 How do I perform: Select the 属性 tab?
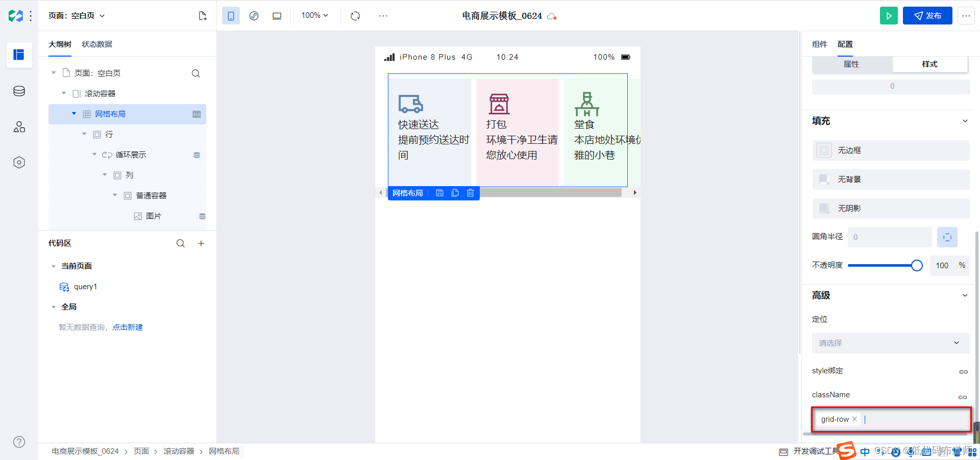coord(851,64)
